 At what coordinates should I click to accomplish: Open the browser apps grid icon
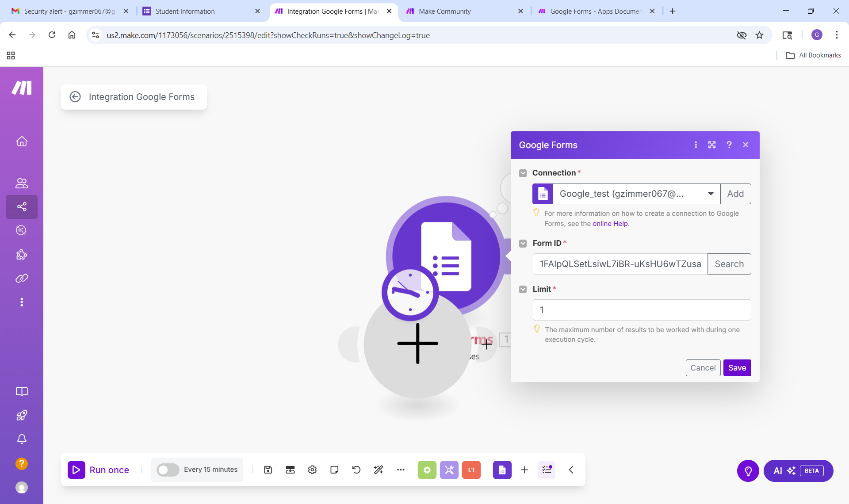11,55
